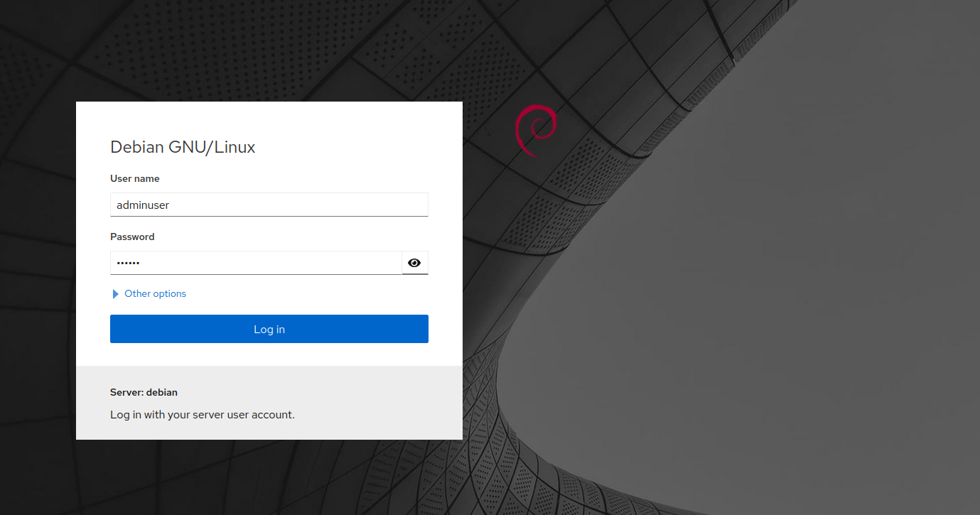Click the Server: debian text
This screenshot has width=980, height=515.
tap(144, 392)
